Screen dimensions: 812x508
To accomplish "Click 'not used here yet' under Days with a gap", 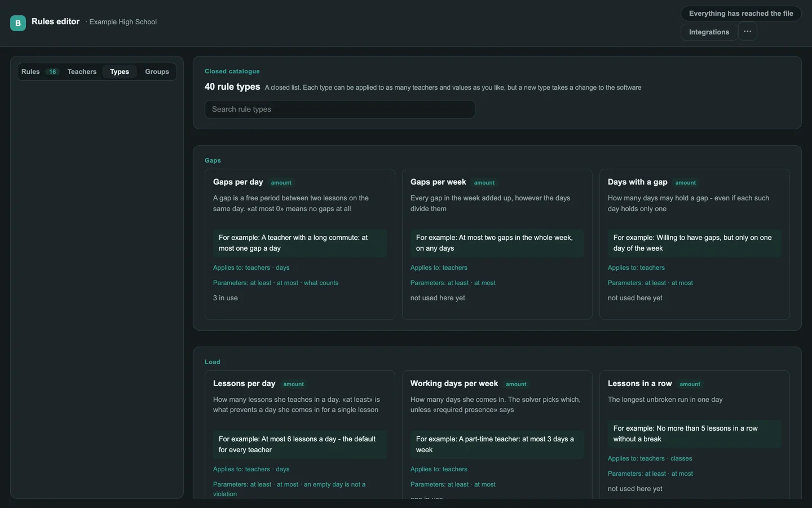I will click(x=635, y=298).
